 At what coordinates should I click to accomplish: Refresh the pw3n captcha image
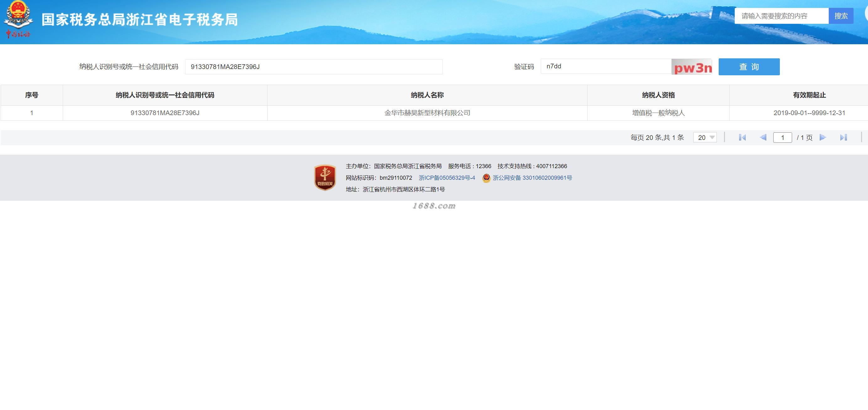click(x=691, y=67)
